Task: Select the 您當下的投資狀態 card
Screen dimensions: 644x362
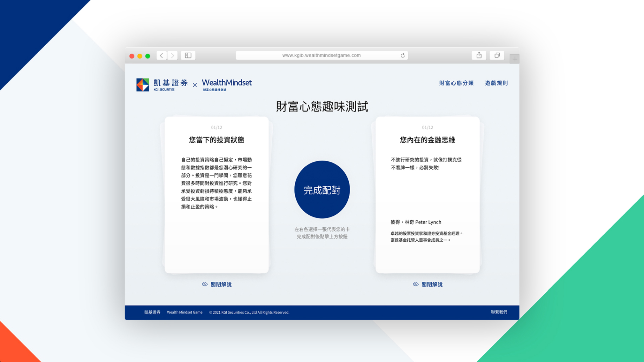Action: pyautogui.click(x=217, y=195)
